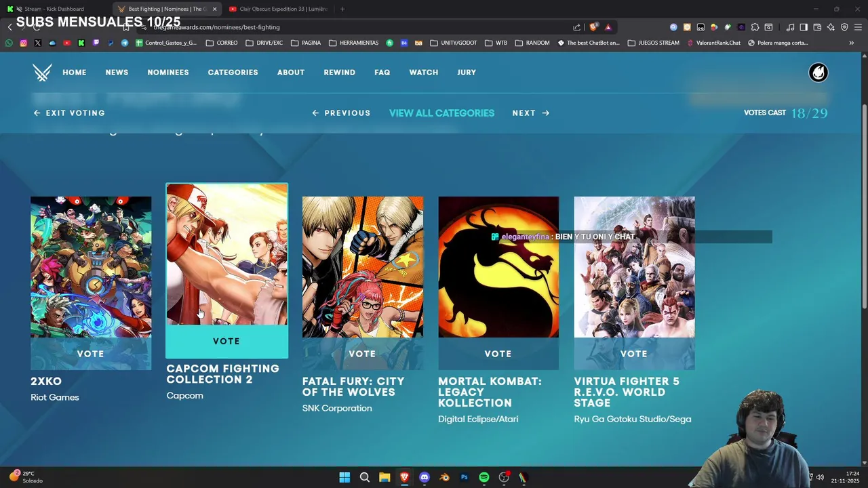Click The Game Awards logo in the header

(42, 73)
